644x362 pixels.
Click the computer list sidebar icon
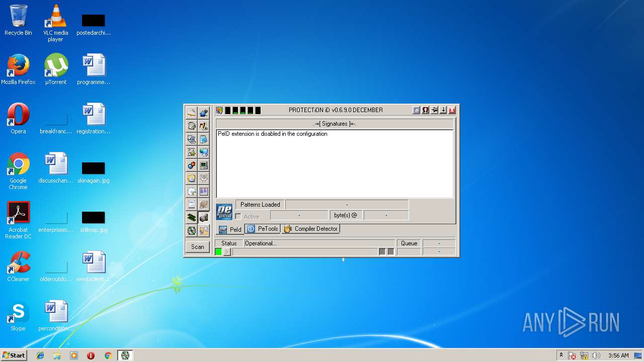(x=191, y=139)
